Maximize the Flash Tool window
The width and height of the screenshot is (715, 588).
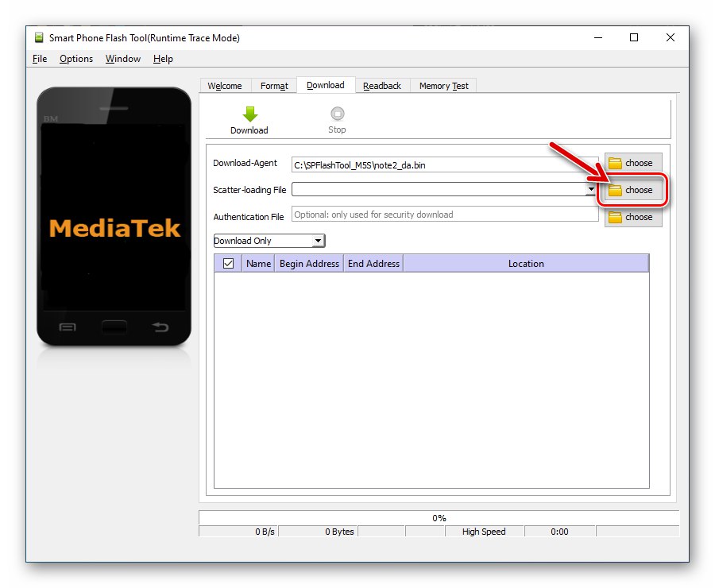click(634, 37)
